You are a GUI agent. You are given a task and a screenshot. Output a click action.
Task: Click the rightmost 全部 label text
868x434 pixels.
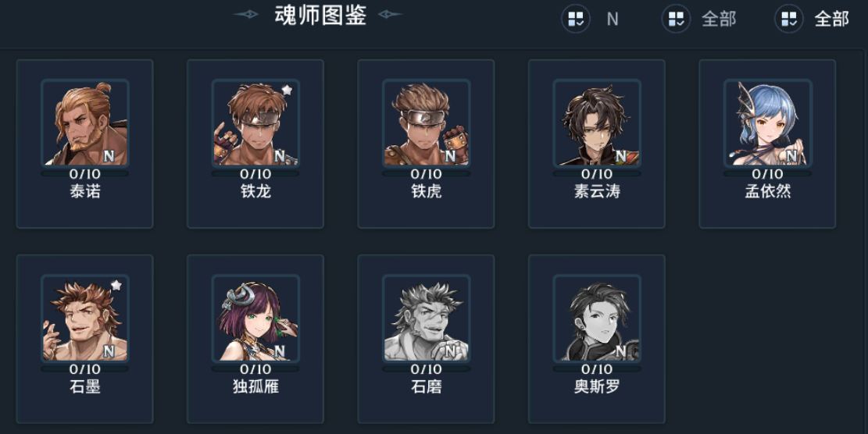point(831,20)
